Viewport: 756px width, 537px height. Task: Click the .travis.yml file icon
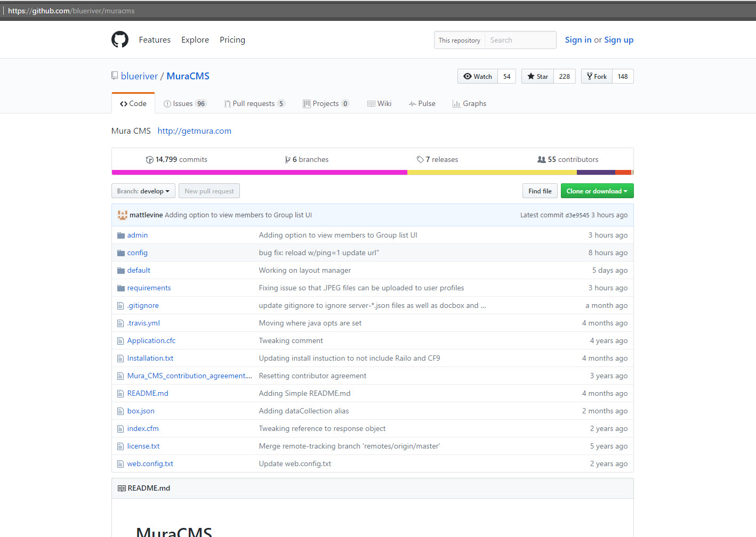pos(120,323)
